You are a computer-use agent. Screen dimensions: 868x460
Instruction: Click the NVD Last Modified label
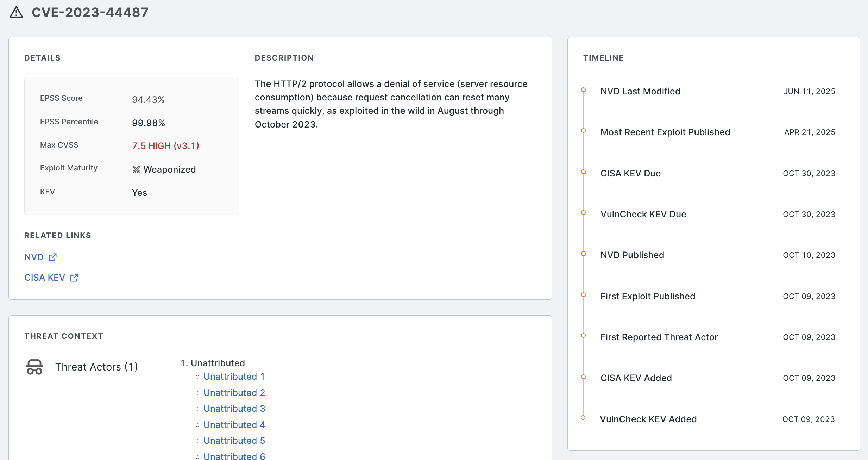pos(640,91)
